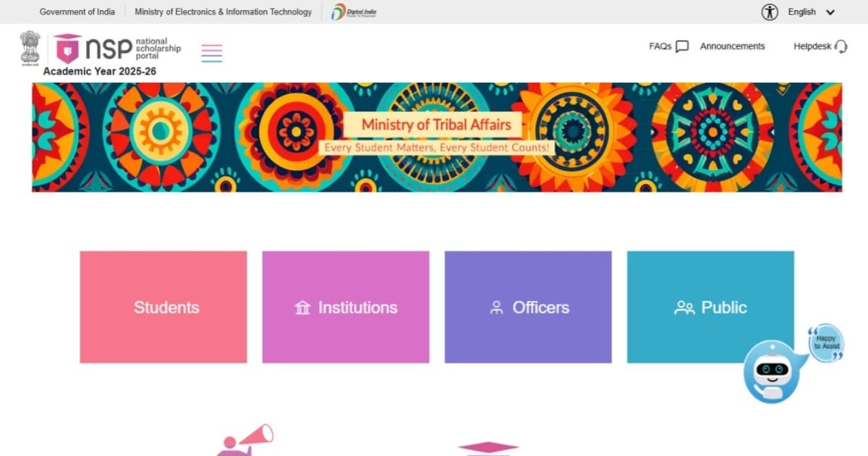
Task: Open the hamburger navigation menu
Action: (x=212, y=53)
